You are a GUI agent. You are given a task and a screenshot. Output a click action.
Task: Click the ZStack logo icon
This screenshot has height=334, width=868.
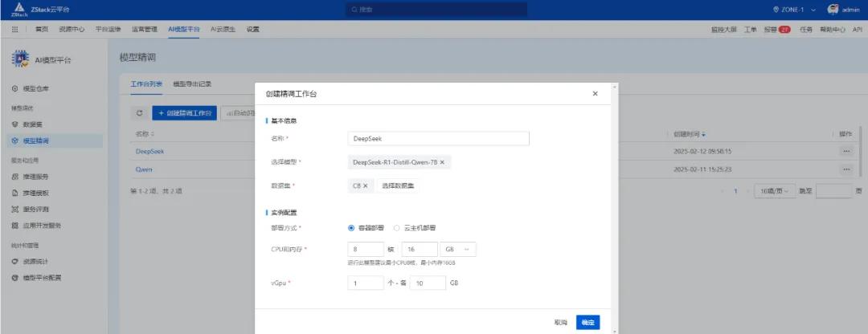click(x=18, y=9)
